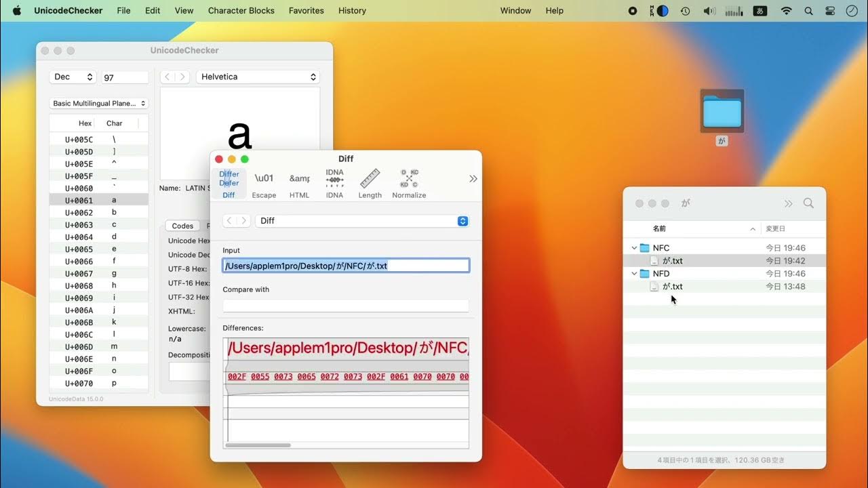Image resolution: width=868 pixels, height=488 pixels.
Task: Go back in Diff window history
Action: tap(229, 221)
